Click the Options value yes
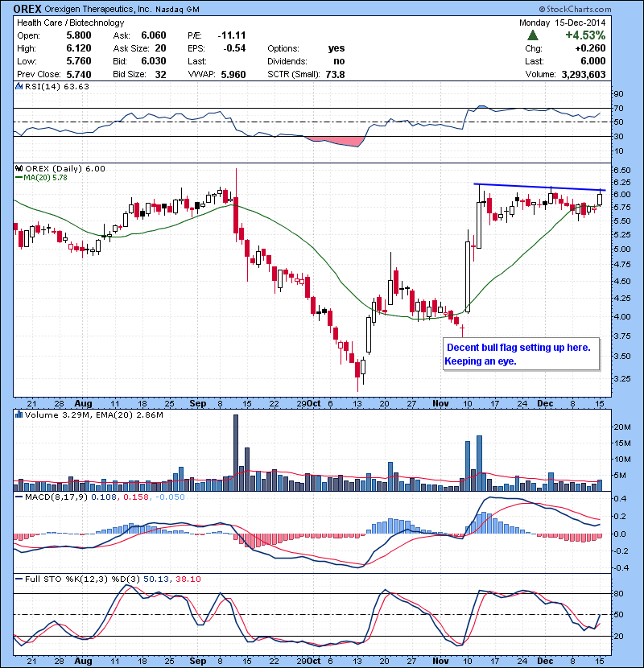 coord(336,48)
